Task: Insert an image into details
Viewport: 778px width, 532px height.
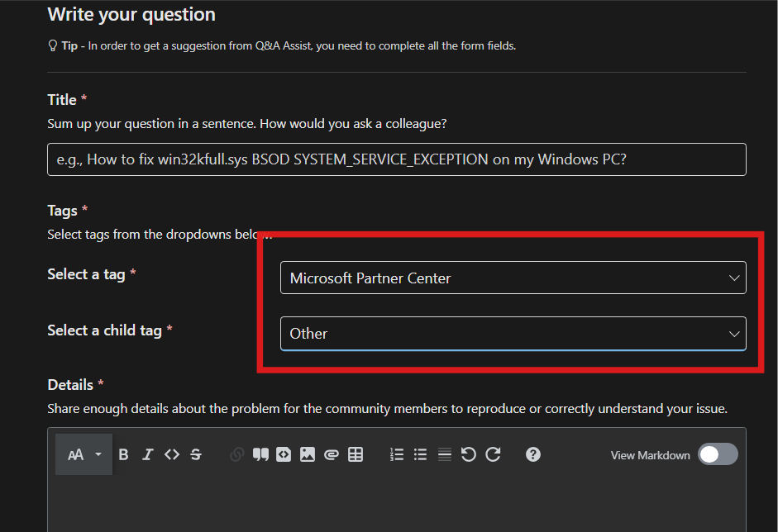Action: (x=308, y=454)
